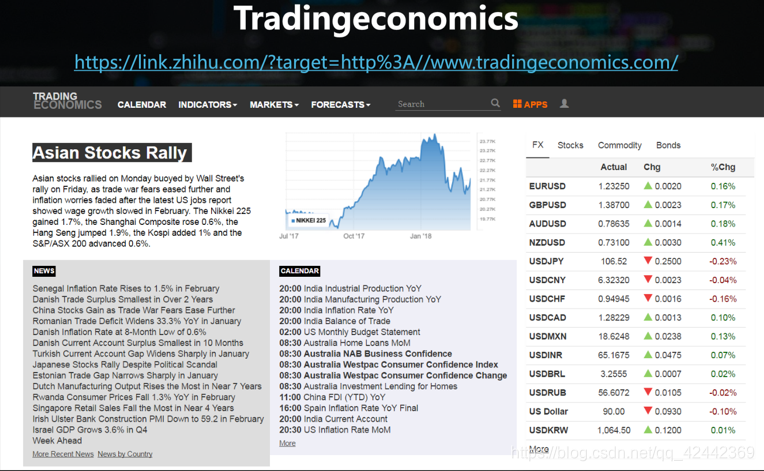764x471 pixels.
Task: Click the green up arrow for USDMXN
Action: tap(648, 336)
